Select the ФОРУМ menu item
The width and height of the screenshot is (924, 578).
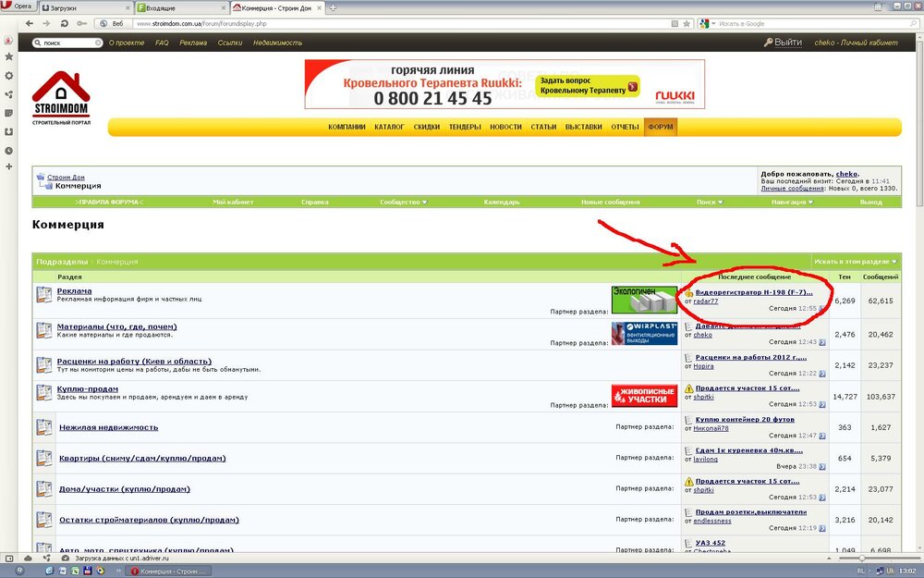[x=661, y=127]
